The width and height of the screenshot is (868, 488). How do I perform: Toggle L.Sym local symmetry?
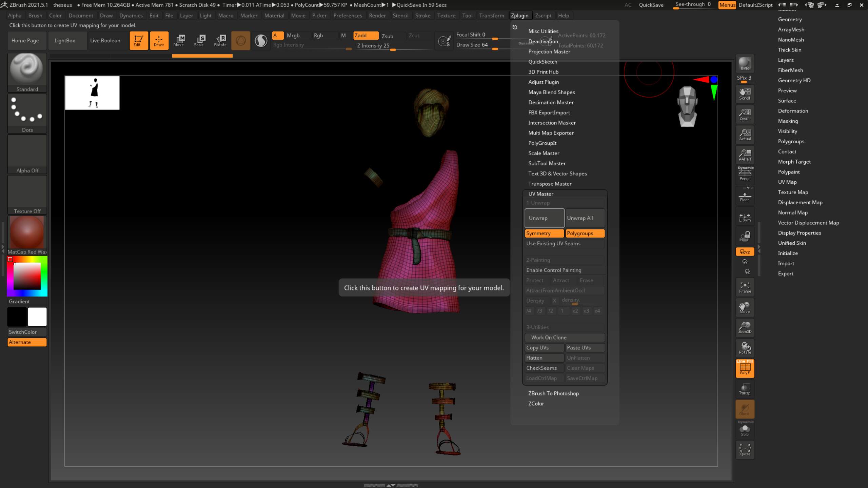[x=745, y=217]
